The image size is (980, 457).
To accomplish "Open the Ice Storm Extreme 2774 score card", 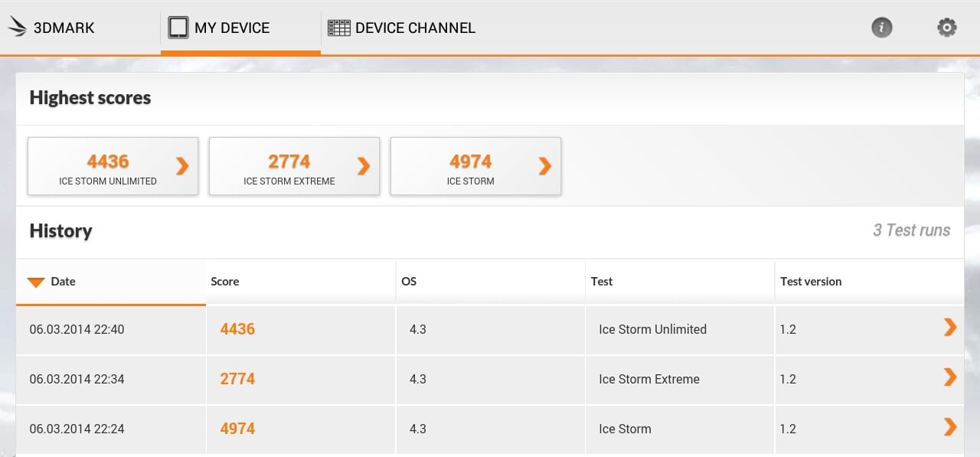I will coord(294,166).
